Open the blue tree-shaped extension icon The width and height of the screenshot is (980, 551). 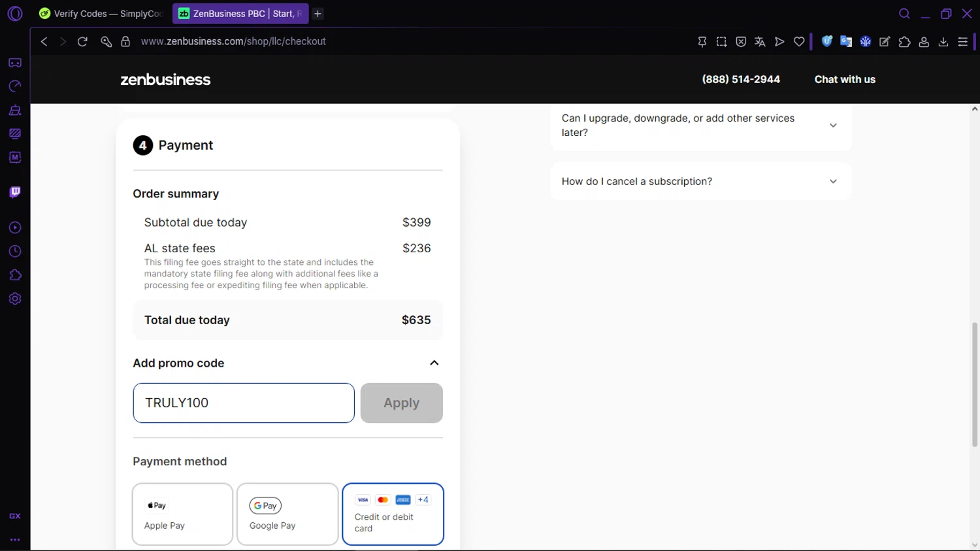[866, 41]
